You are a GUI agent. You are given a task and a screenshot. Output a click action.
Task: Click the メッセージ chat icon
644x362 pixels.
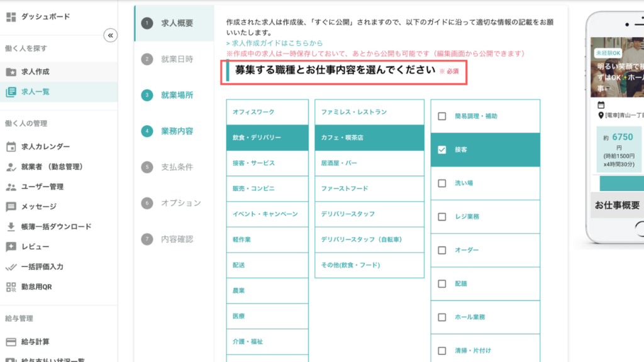click(x=11, y=207)
